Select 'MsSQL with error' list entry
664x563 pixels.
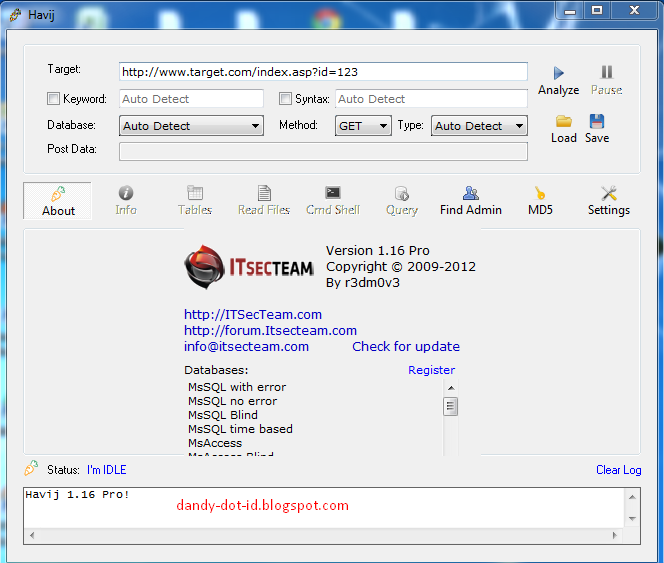[237, 387]
